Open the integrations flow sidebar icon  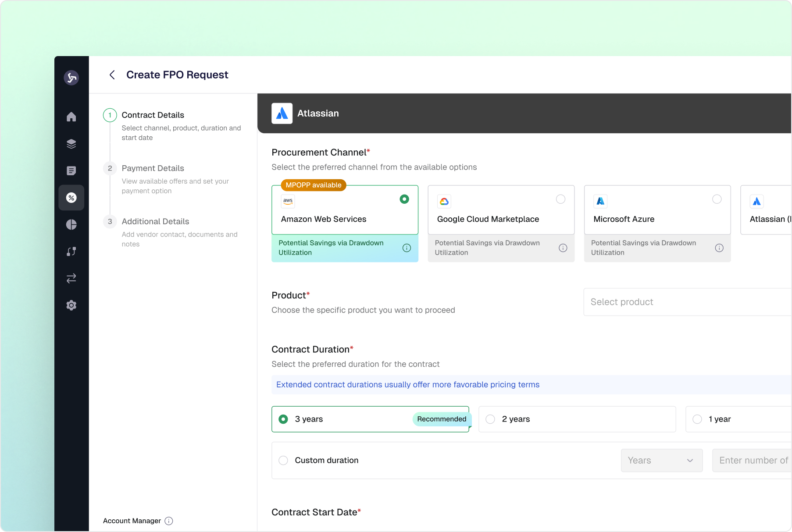71,252
